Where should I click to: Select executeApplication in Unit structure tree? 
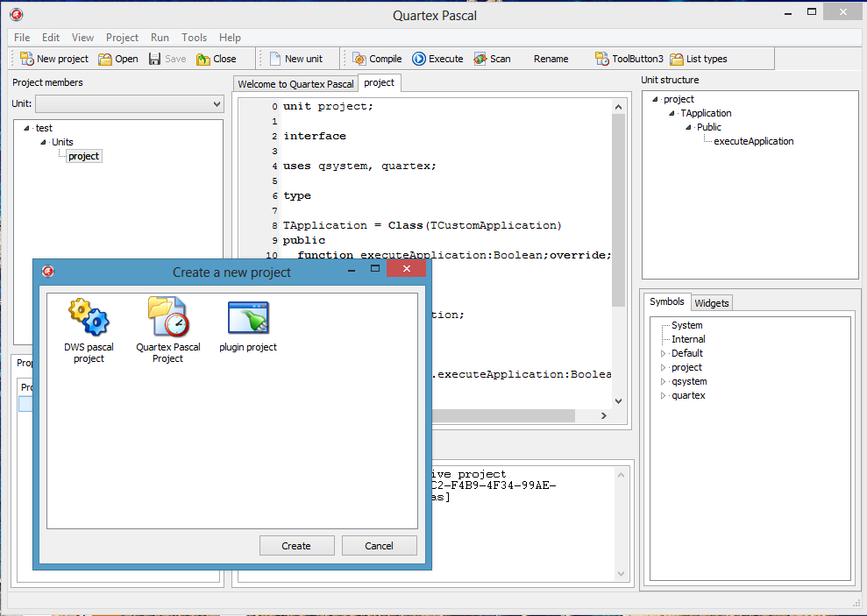point(753,141)
